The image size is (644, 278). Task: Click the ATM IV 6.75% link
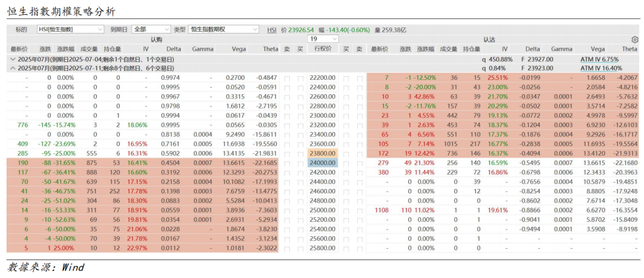tap(599, 59)
